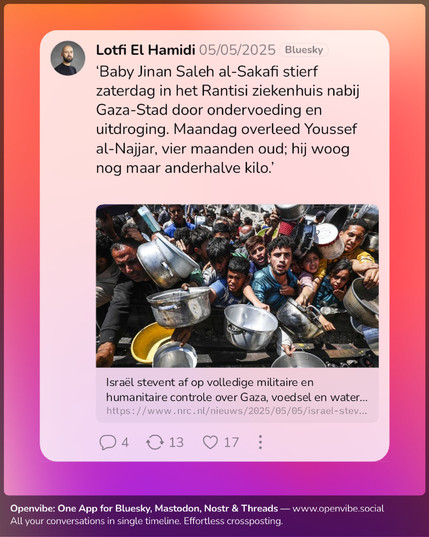Click the reply speech bubble icon
429x537 pixels.
[x=108, y=442]
